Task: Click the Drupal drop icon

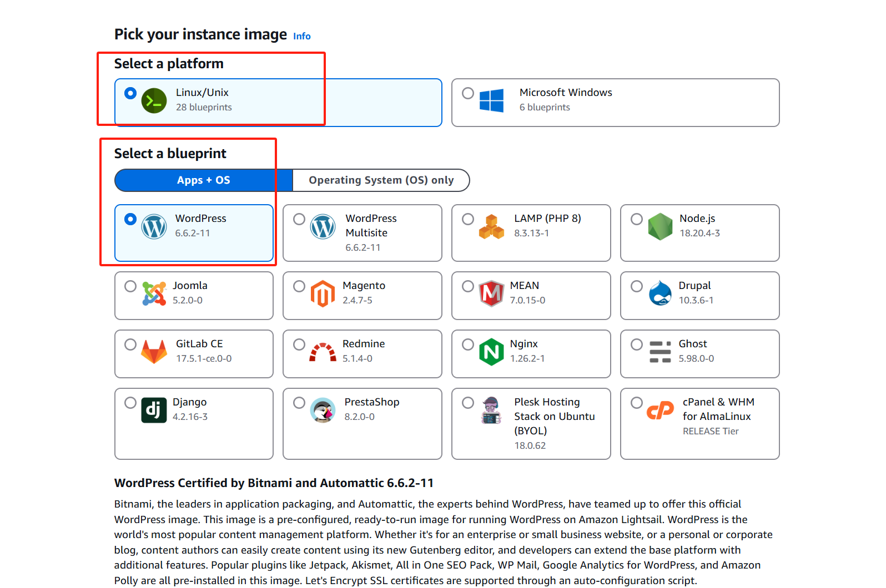Action: pyautogui.click(x=660, y=293)
